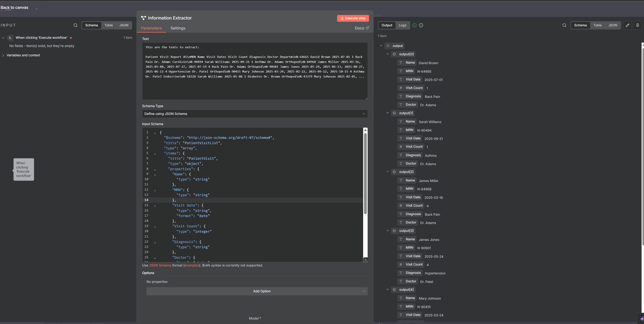Viewport: 644px width, 324px height.
Task: Click the edit output pencil icon
Action: point(627,25)
